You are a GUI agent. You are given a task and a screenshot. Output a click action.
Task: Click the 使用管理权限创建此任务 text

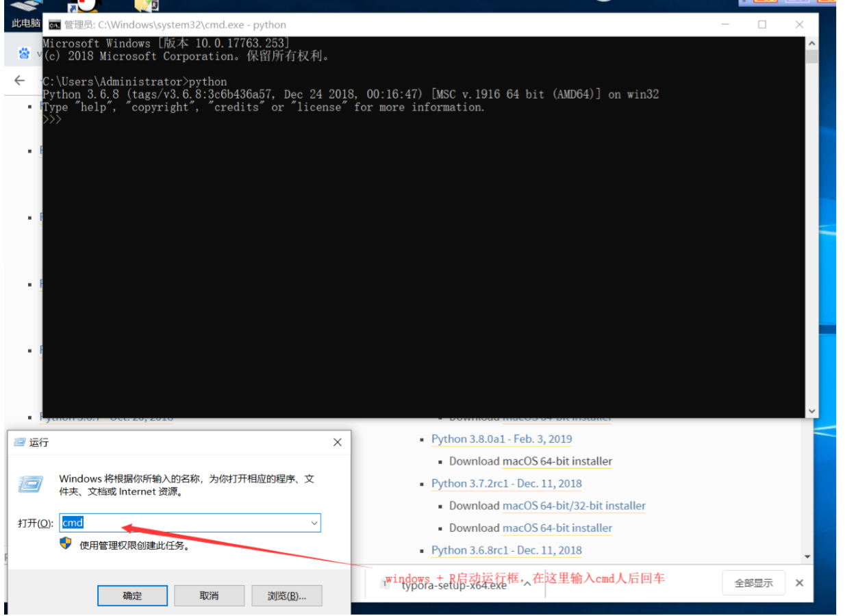[135, 546]
